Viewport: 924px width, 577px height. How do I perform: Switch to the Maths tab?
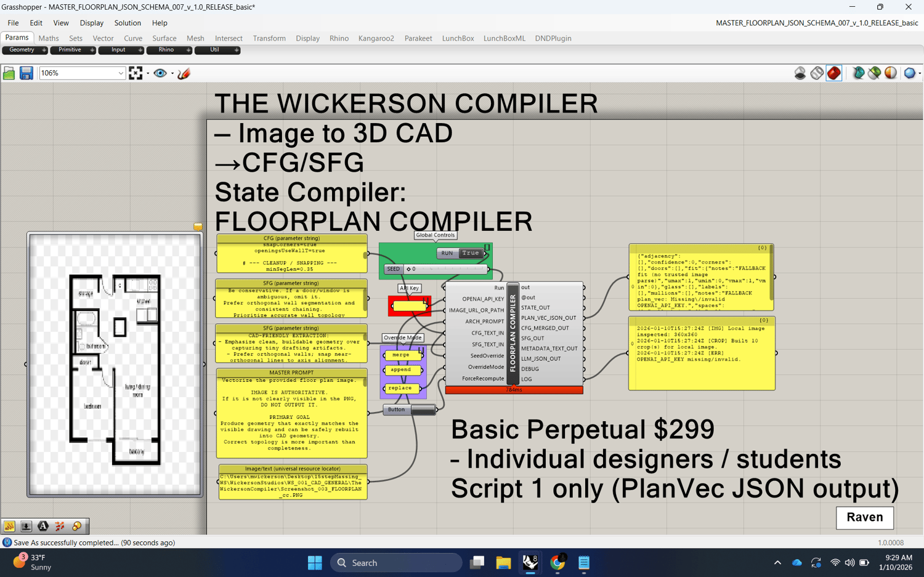click(49, 38)
